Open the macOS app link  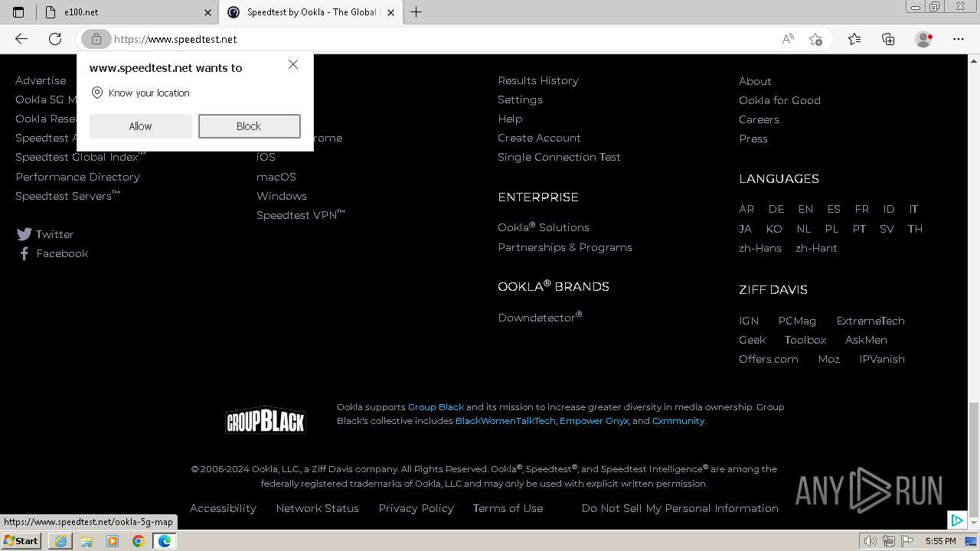276,177
